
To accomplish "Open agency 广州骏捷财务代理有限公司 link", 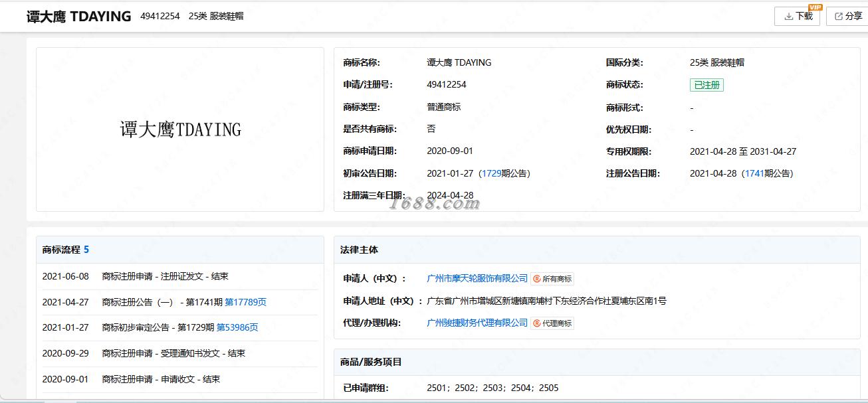I will [x=477, y=323].
